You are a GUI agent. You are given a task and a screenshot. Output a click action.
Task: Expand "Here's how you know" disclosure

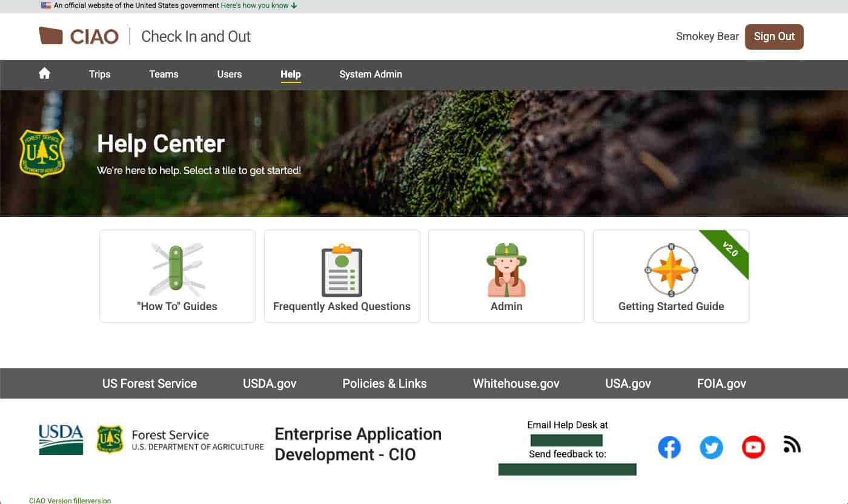pyautogui.click(x=259, y=5)
